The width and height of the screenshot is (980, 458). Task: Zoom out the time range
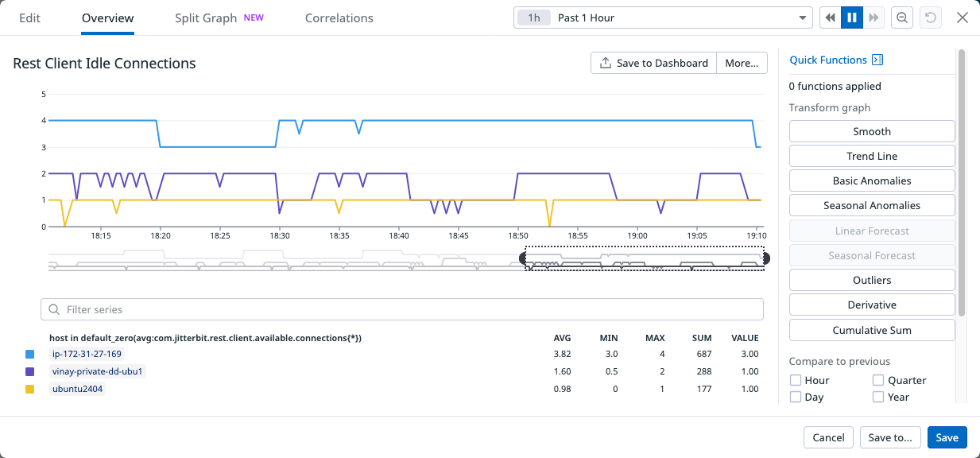coord(902,17)
